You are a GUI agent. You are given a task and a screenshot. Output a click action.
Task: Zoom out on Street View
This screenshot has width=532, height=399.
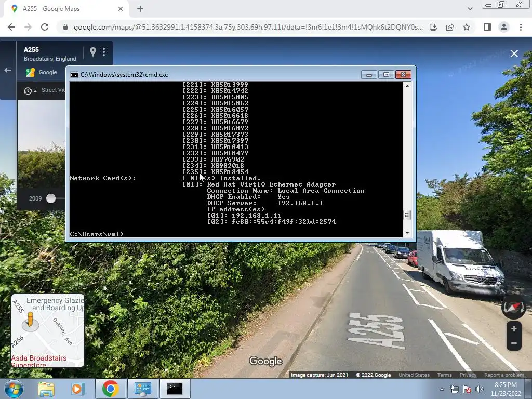514,343
